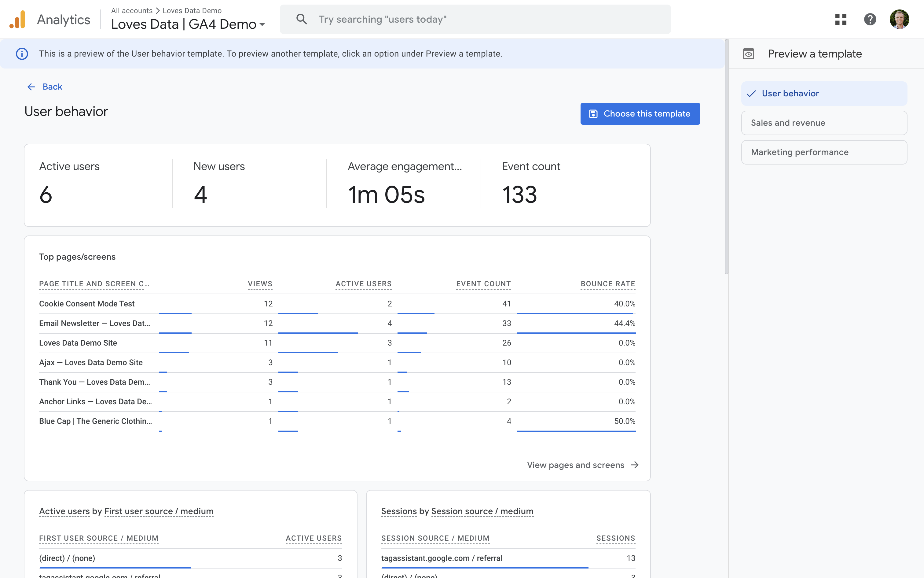924x578 pixels.
Task: Click the main content vertical scrollbar
Action: pos(726,157)
